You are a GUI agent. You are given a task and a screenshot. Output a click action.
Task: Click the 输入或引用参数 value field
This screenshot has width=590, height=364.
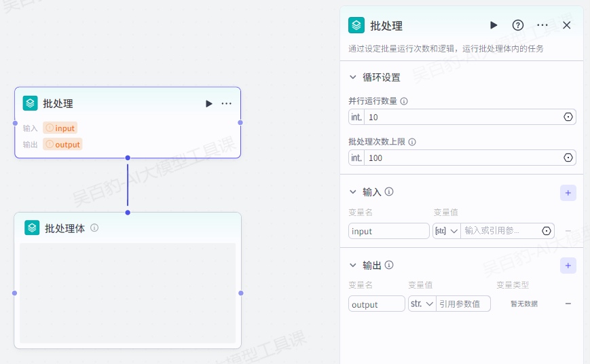click(500, 231)
